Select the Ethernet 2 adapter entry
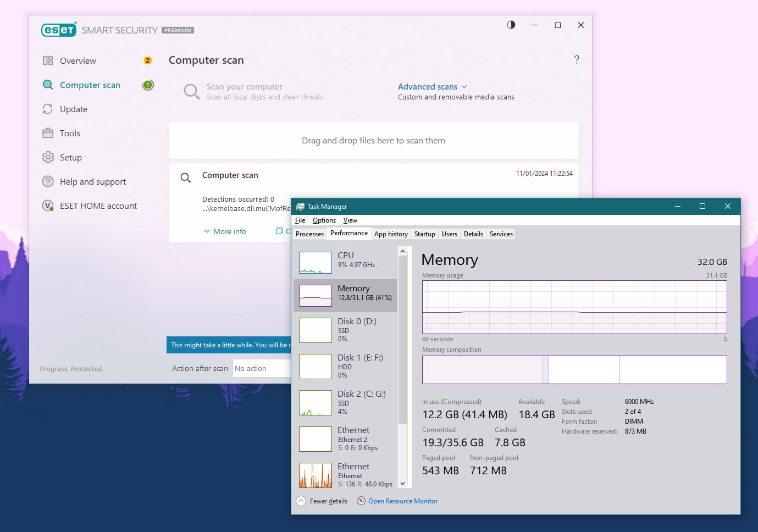The width and height of the screenshot is (758, 532). [x=345, y=439]
